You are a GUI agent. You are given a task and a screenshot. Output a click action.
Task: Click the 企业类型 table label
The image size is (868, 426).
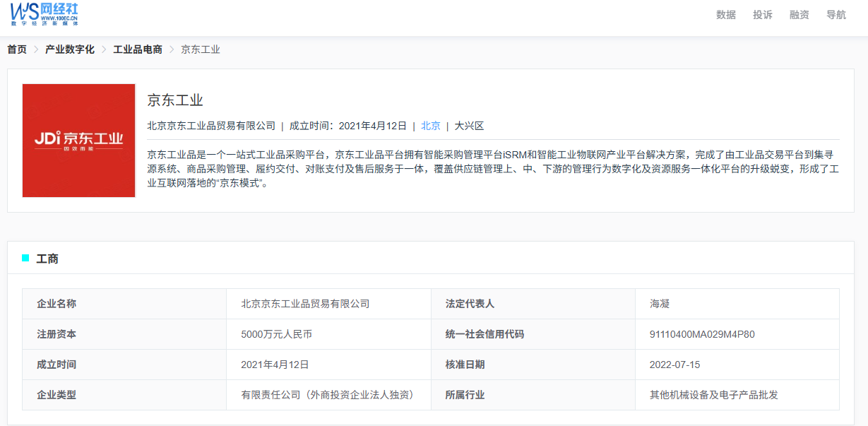tap(57, 395)
